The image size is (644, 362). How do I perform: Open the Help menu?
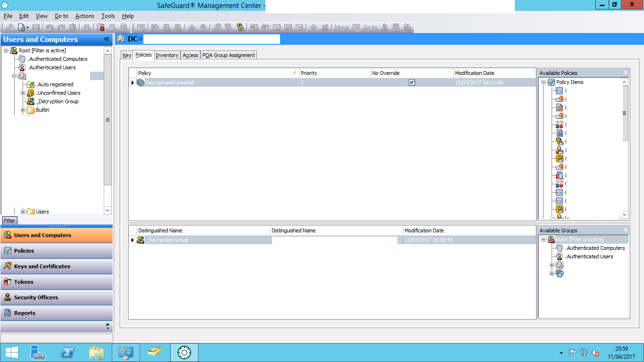128,16
